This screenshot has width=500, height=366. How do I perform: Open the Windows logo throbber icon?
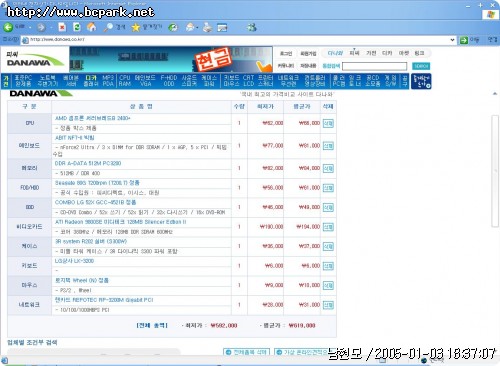coord(491,14)
